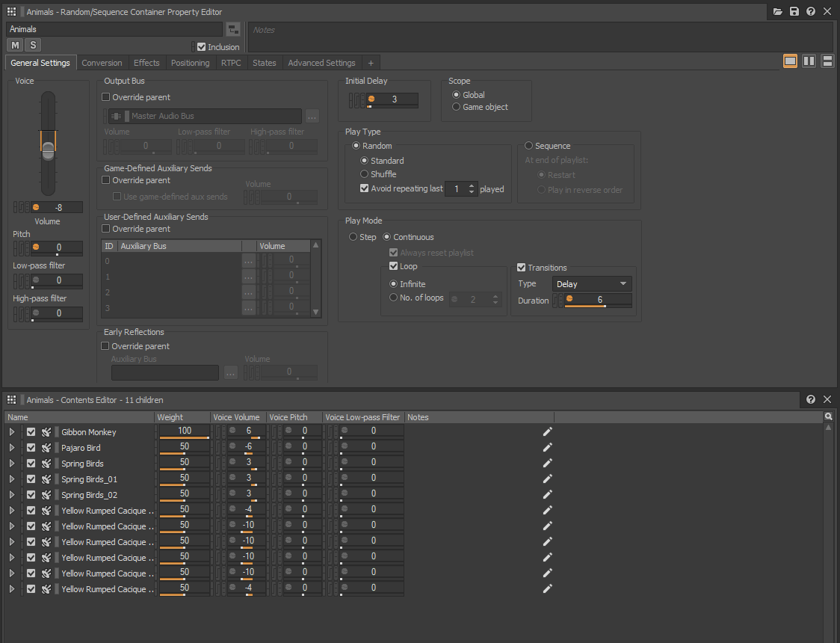This screenshot has width=840, height=643.
Task: Toggle the Inclusion checkbox
Action: (201, 47)
